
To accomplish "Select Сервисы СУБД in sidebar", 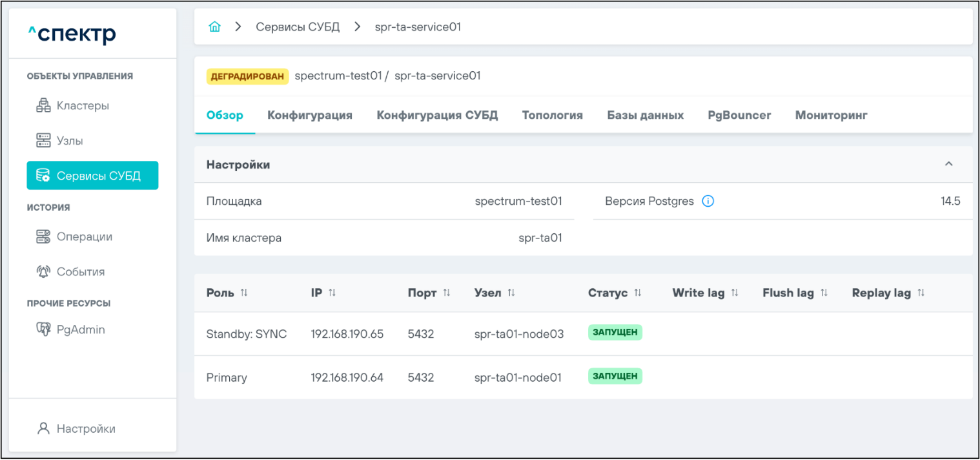I will [x=92, y=175].
